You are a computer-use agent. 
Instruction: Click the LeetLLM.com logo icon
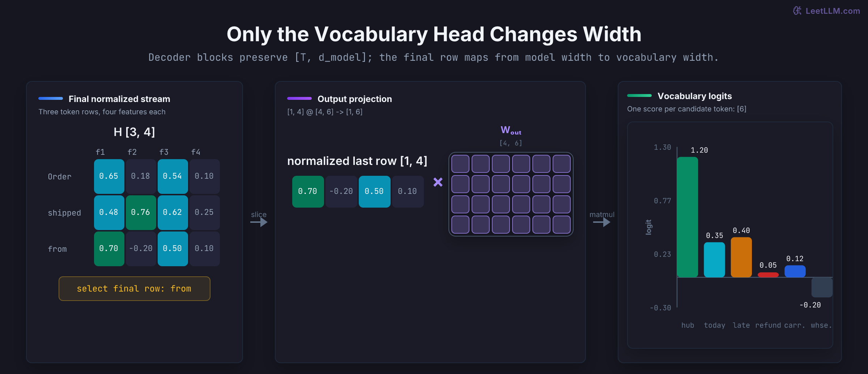797,11
